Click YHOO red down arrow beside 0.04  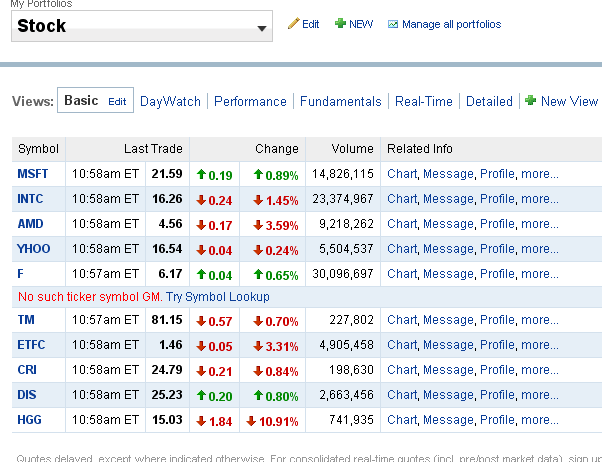201,250
